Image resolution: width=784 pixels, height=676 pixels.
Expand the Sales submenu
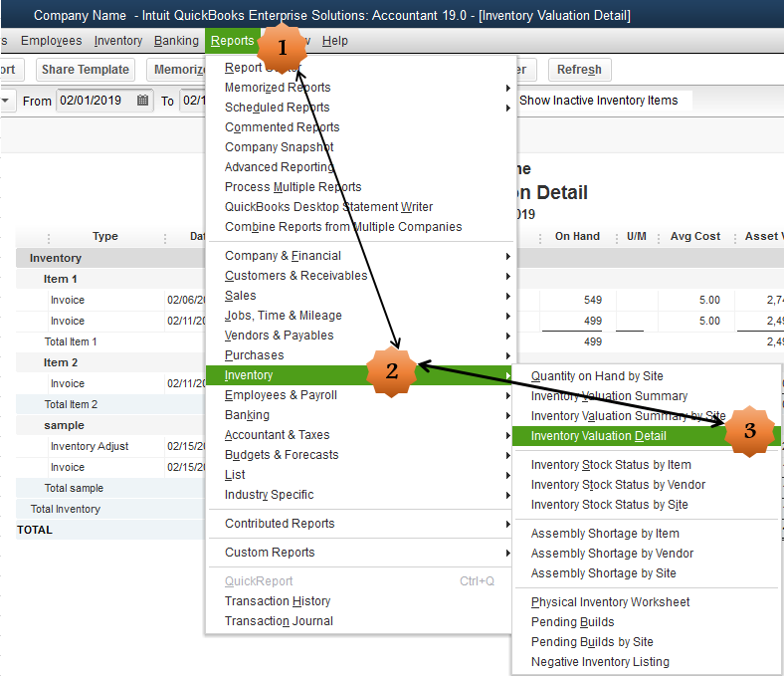click(360, 296)
